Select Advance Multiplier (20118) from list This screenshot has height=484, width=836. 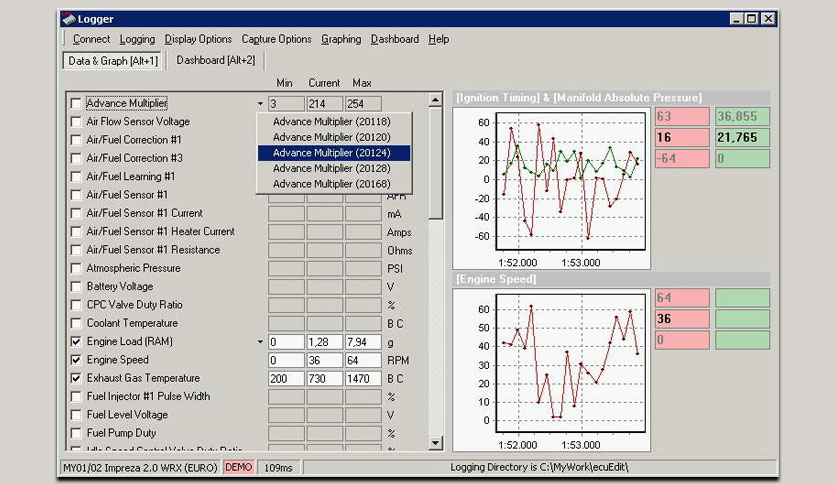333,122
